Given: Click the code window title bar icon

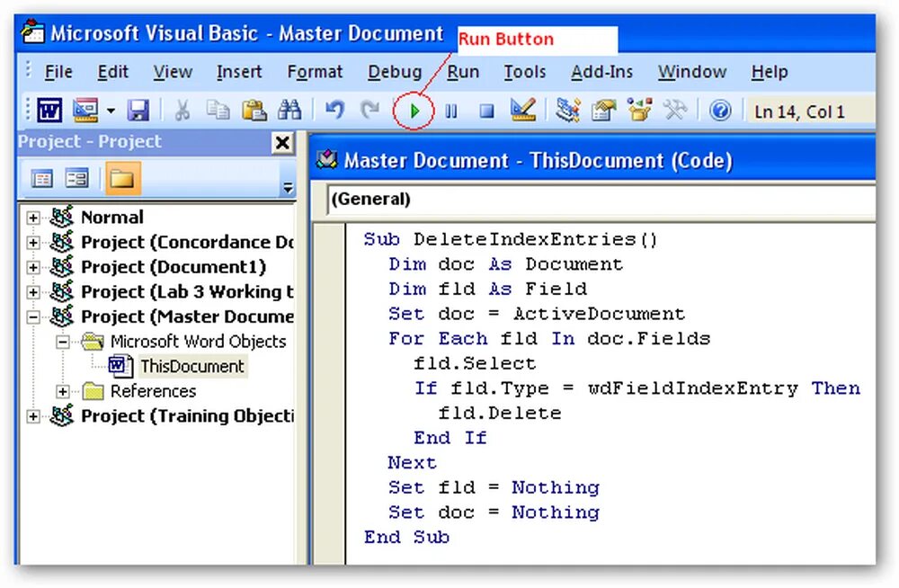Looking at the screenshot, I should [327, 159].
